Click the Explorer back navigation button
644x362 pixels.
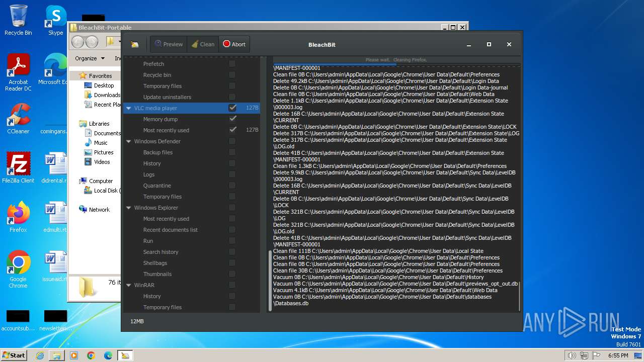point(77,42)
